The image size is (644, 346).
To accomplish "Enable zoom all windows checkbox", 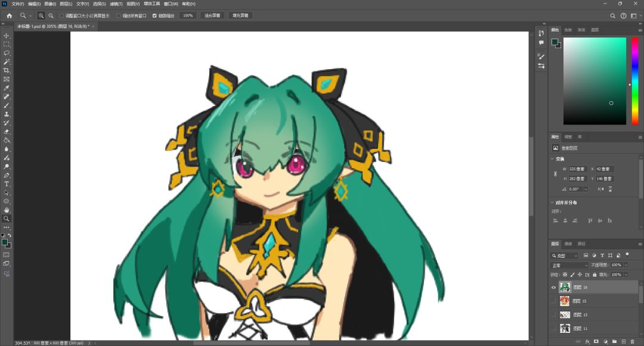I will click(119, 15).
